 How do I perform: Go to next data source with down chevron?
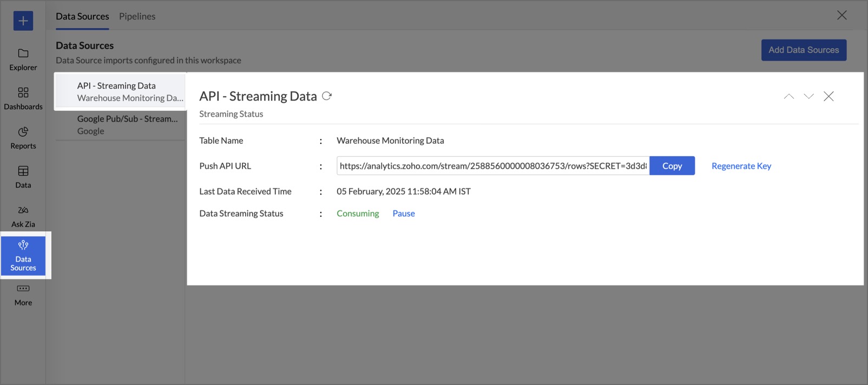pos(808,96)
